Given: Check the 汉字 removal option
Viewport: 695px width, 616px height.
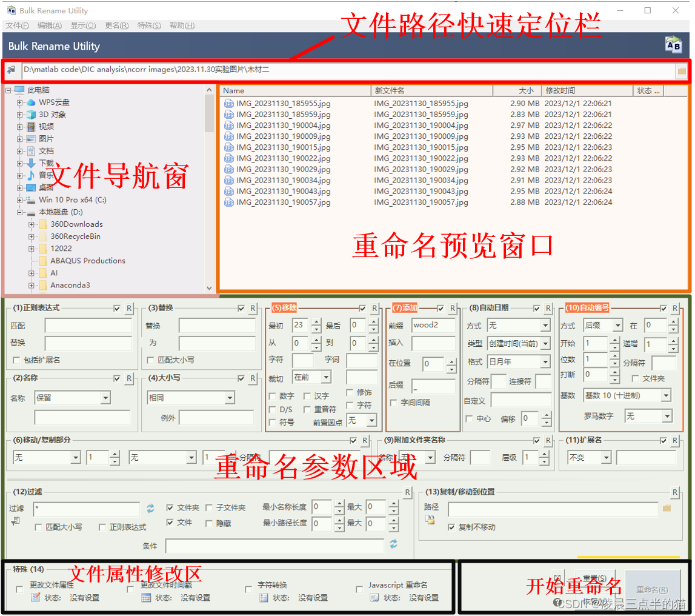Looking at the screenshot, I should pyautogui.click(x=307, y=396).
